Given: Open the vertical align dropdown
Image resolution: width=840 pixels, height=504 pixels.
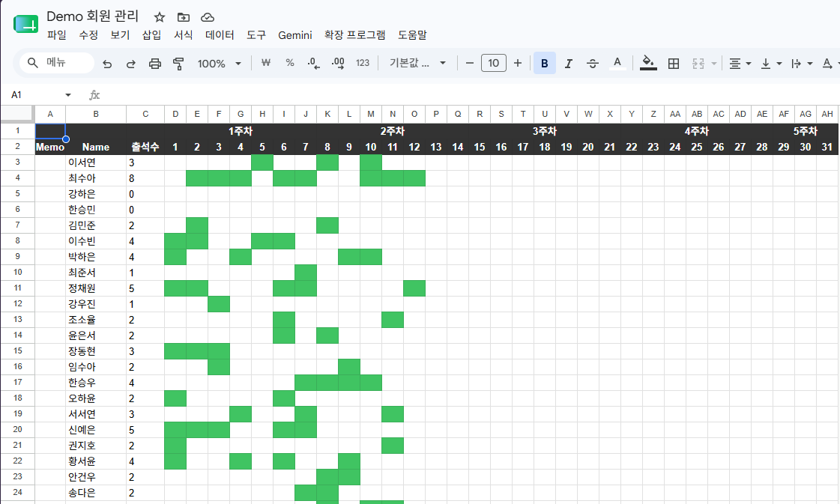Looking at the screenshot, I should pos(771,64).
